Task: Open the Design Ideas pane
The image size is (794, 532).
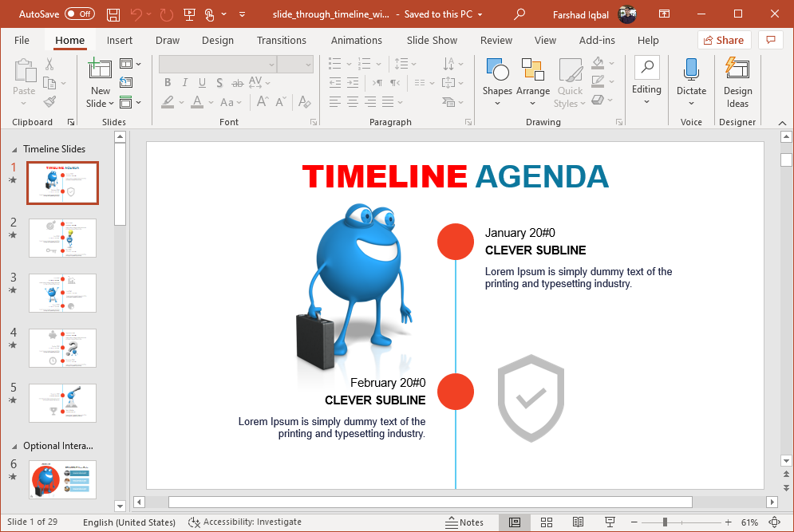Action: 737,83
